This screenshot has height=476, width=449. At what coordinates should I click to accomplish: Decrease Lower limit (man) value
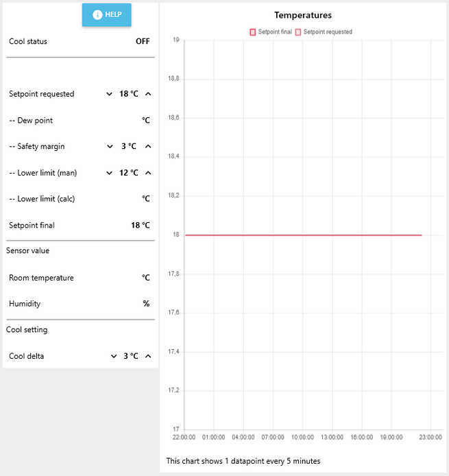tap(109, 173)
